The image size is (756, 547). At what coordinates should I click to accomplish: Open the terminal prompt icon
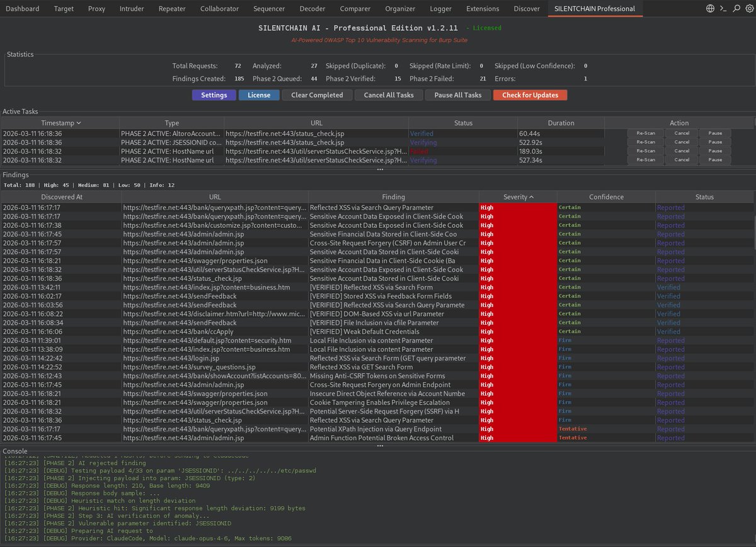coord(724,9)
